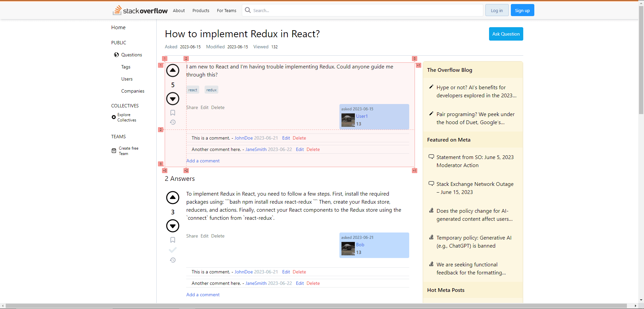Edit JohnDoe's comment on the question

pyautogui.click(x=286, y=138)
